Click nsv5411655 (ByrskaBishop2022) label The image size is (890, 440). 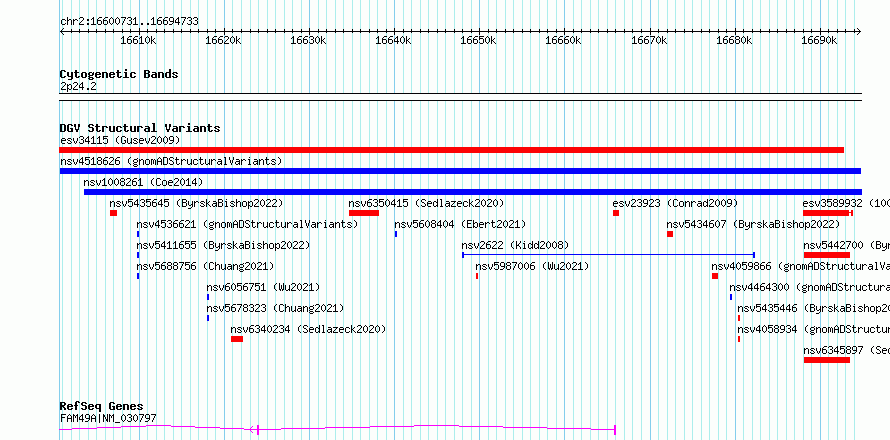tap(223, 245)
